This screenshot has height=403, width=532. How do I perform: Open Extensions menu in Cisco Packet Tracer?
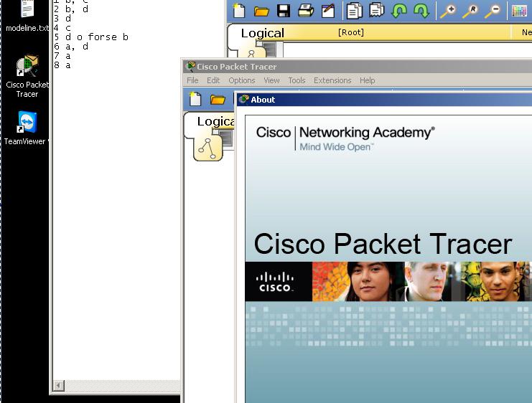332,80
